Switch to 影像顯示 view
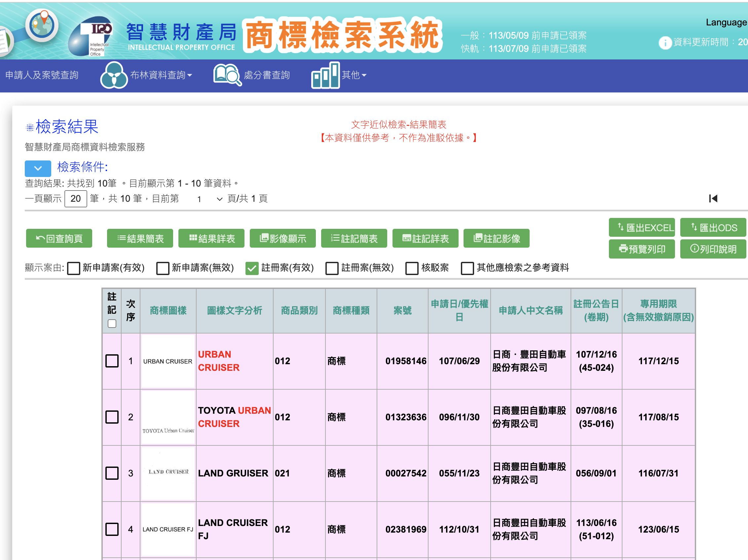748x560 pixels. [x=283, y=239]
